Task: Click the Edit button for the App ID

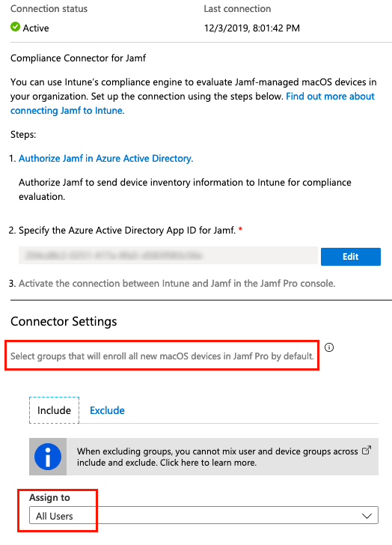Action: point(351,257)
